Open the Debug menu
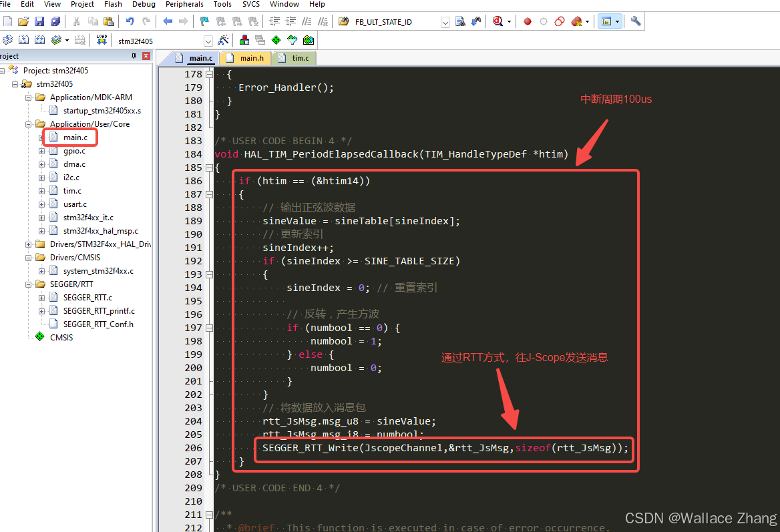Viewport: 780px width, 532px height. tap(144, 4)
